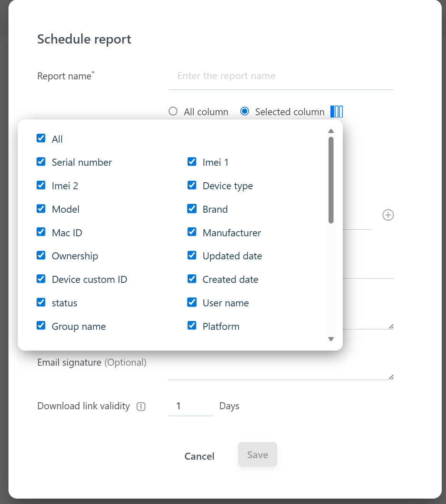The width and height of the screenshot is (446, 504).
Task: Click the column selector icon
Action: click(337, 112)
